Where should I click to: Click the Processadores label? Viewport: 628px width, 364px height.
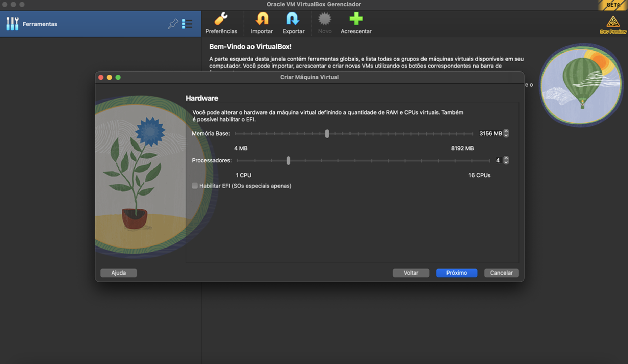pyautogui.click(x=212, y=160)
